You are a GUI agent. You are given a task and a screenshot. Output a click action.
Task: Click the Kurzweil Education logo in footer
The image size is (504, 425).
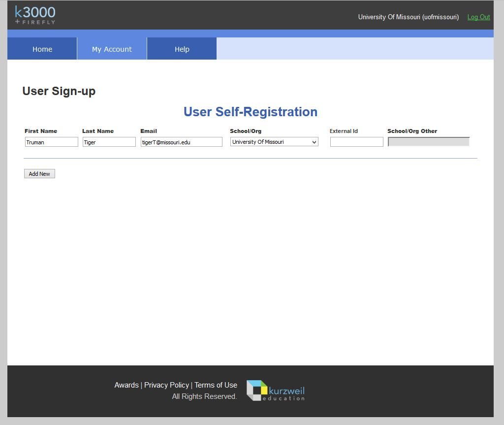coord(276,391)
